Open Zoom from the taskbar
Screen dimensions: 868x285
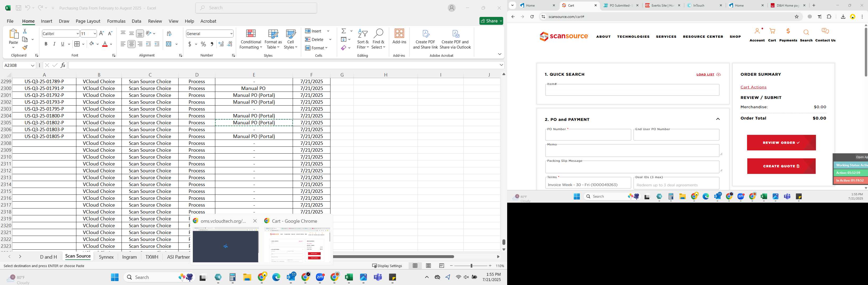click(320, 277)
